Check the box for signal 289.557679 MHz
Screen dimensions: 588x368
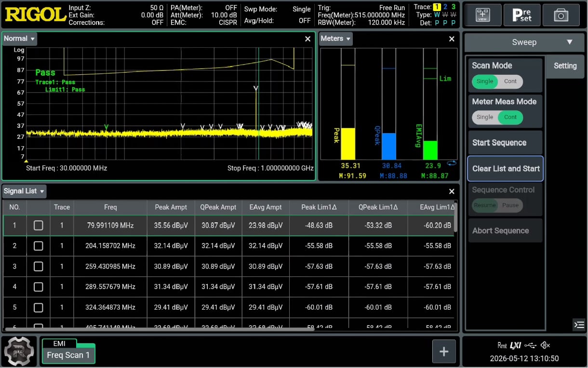[39, 286]
